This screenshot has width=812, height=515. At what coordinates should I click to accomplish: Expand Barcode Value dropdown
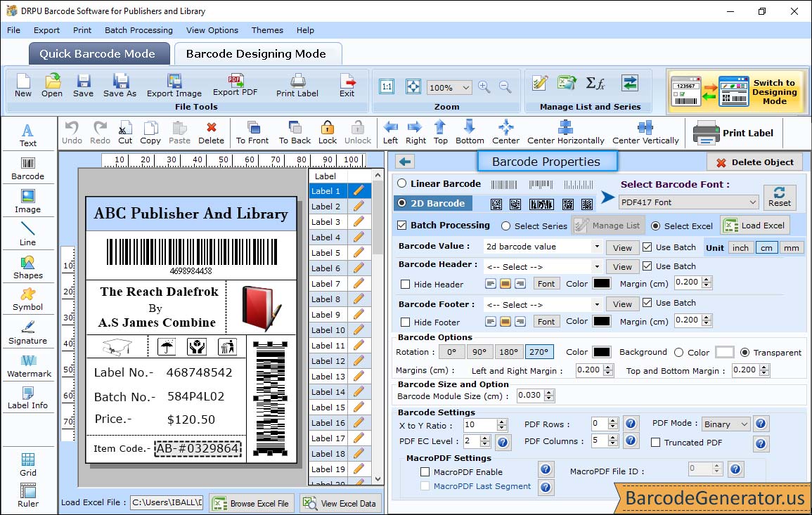click(x=597, y=247)
